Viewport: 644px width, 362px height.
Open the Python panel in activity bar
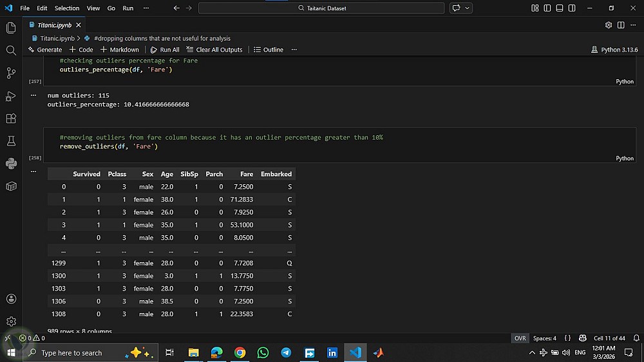tap(11, 163)
